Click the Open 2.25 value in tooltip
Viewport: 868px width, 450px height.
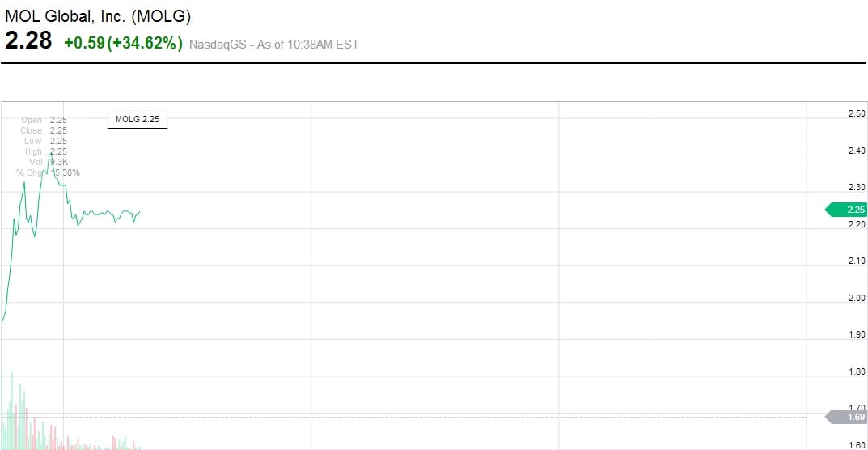58,120
